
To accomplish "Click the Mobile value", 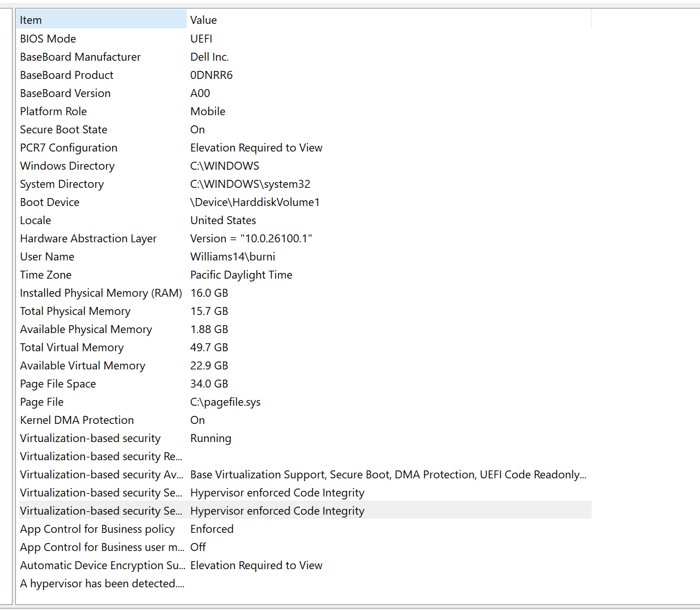I will tap(208, 111).
